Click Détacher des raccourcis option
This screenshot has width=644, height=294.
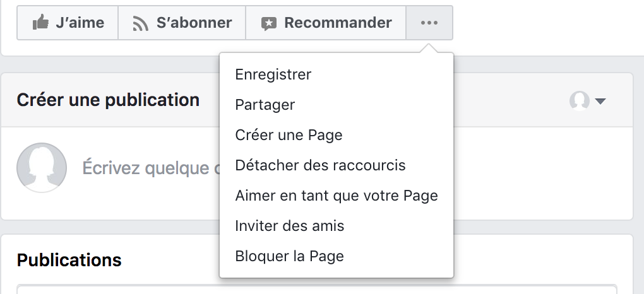320,165
